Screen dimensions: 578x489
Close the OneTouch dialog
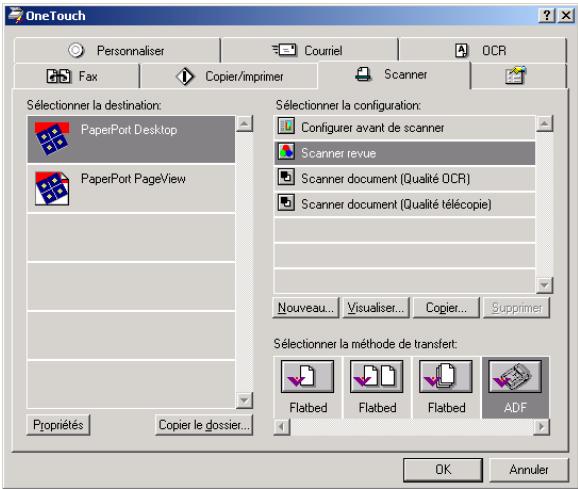566,15
